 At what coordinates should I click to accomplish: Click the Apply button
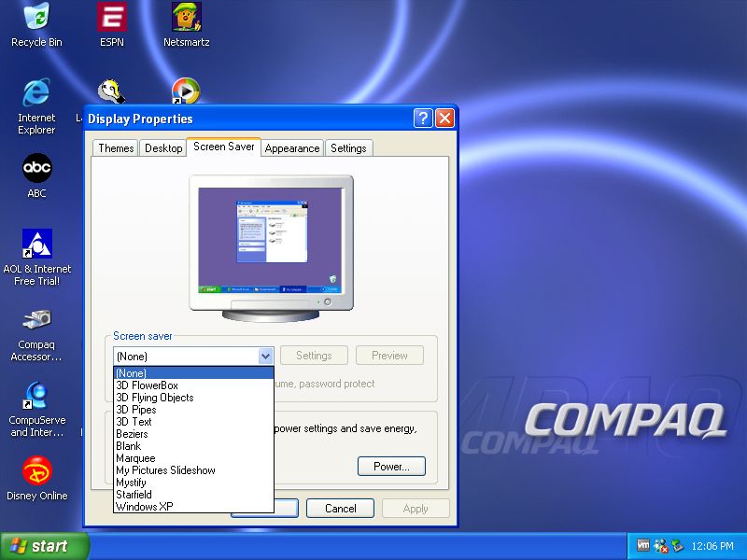pos(416,508)
